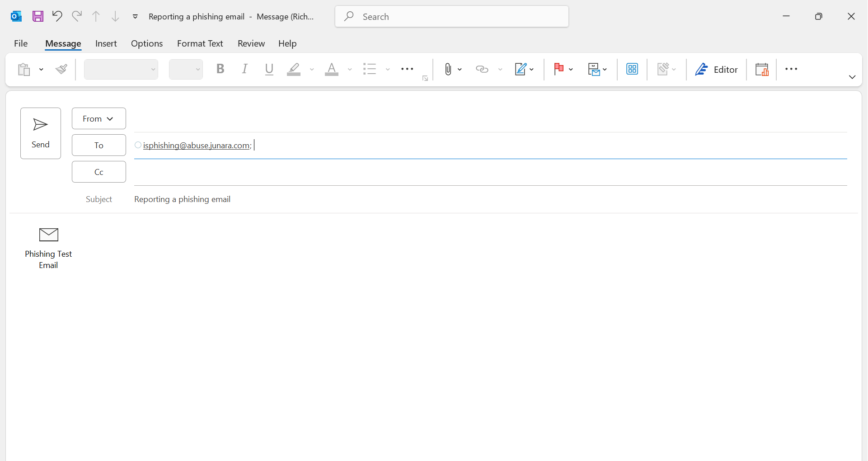The height and width of the screenshot is (461, 868).
Task: Click the Paste clipboard icon
Action: point(24,69)
